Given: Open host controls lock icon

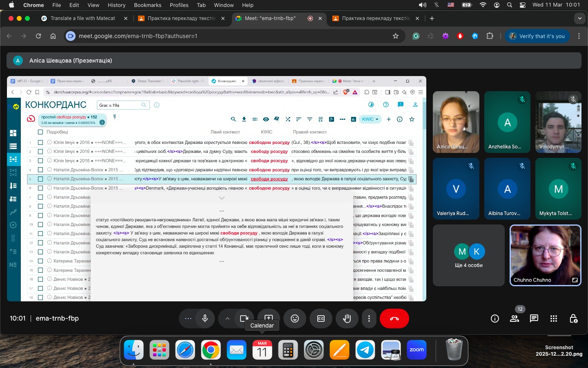Looking at the screenshot, I should (x=573, y=319).
